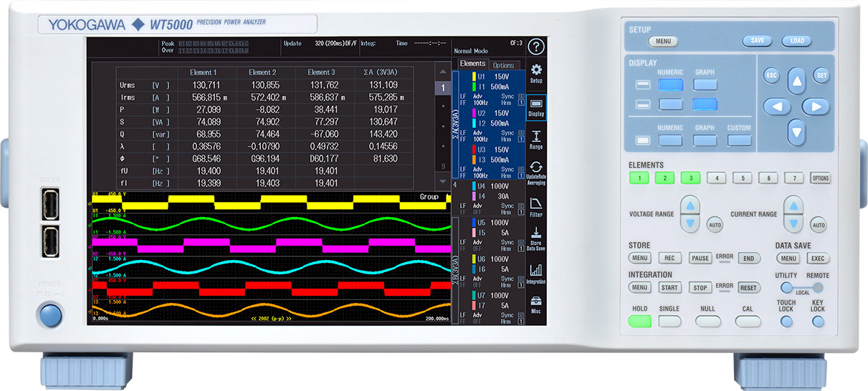
Task: Toggle the green HOLD key
Action: 639,322
